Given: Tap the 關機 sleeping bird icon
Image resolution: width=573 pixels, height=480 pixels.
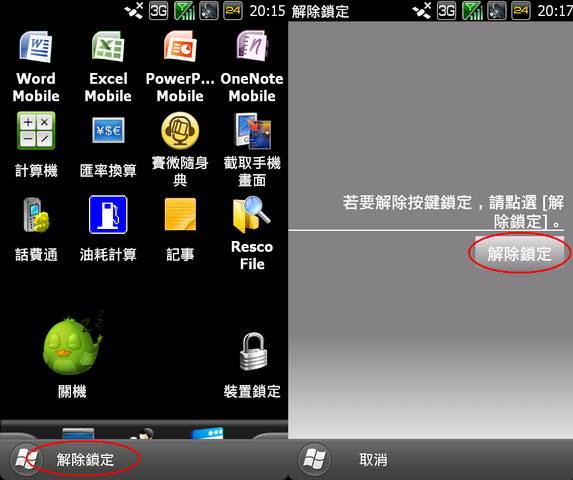Looking at the screenshot, I should coord(72,343).
